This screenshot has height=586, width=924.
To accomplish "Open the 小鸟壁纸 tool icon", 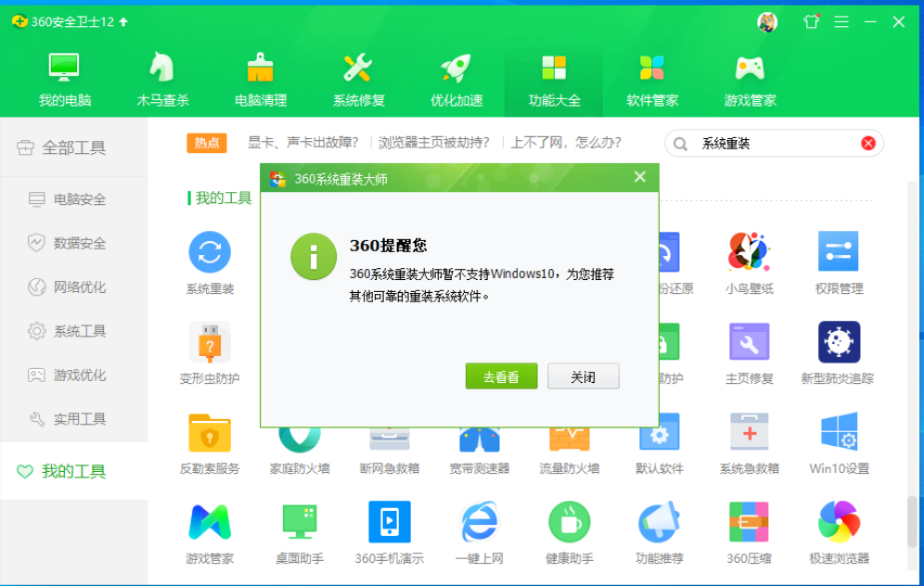I will 749,252.
